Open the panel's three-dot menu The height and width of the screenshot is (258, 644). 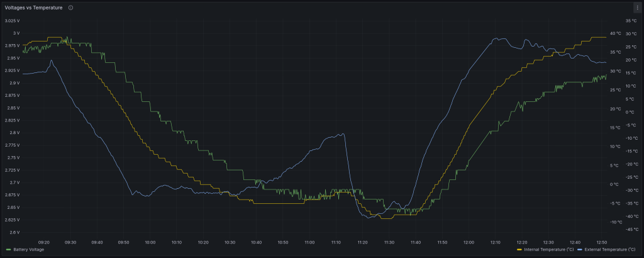(637, 8)
